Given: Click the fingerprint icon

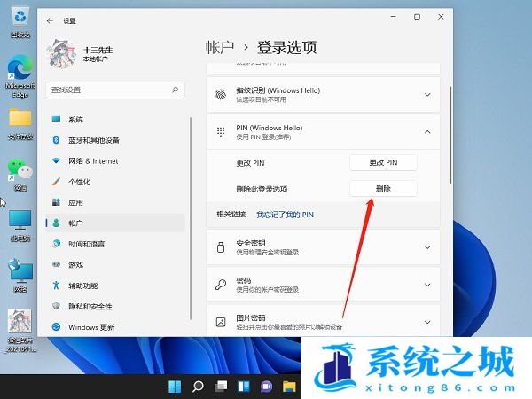Looking at the screenshot, I should 221,95.
